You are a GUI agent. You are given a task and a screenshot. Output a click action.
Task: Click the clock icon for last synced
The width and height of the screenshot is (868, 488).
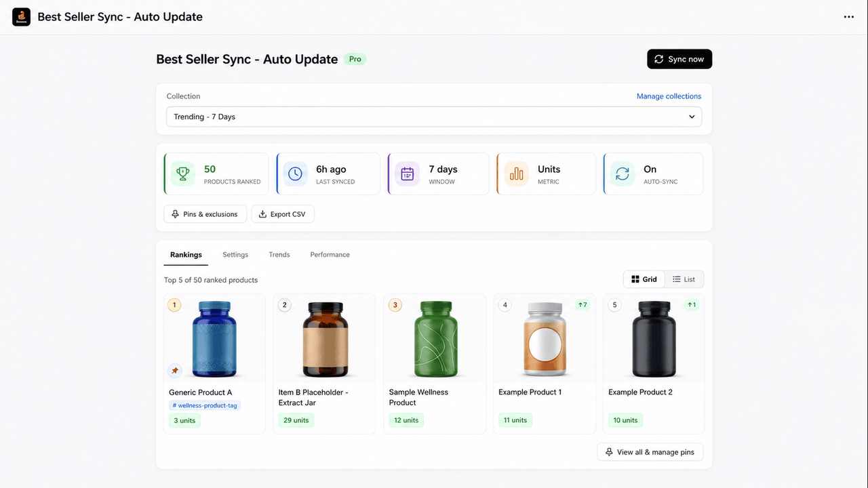295,174
